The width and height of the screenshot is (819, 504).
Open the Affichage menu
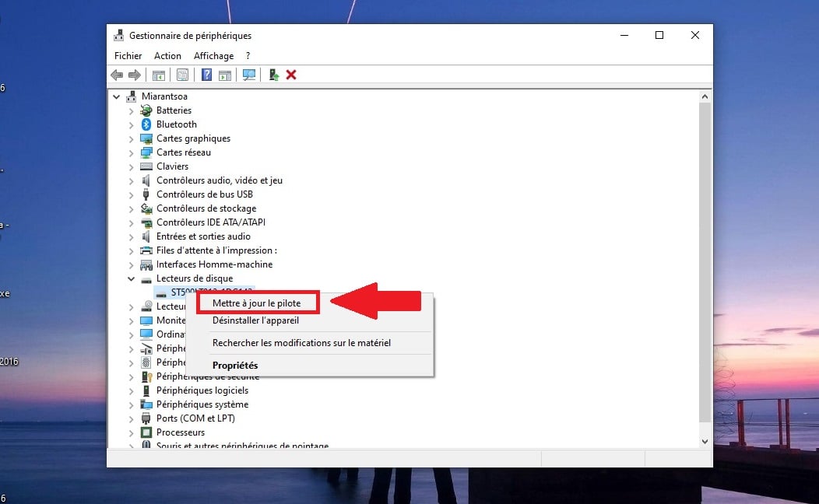coord(213,55)
